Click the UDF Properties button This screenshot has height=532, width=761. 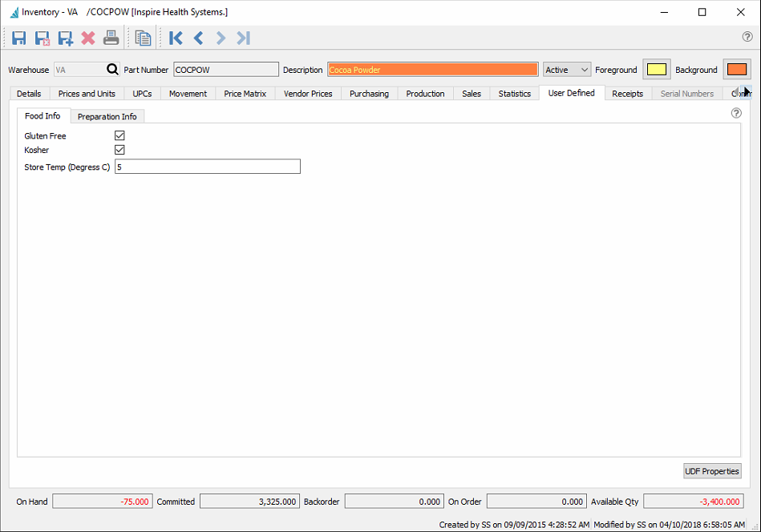pyautogui.click(x=712, y=471)
